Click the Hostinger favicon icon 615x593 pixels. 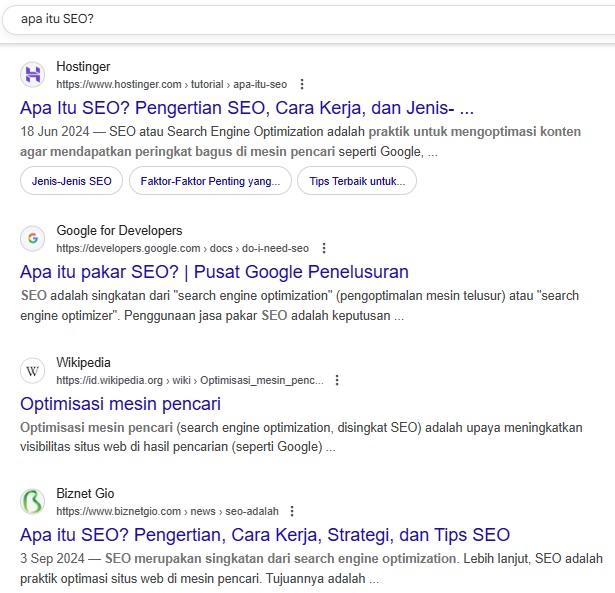click(33, 75)
